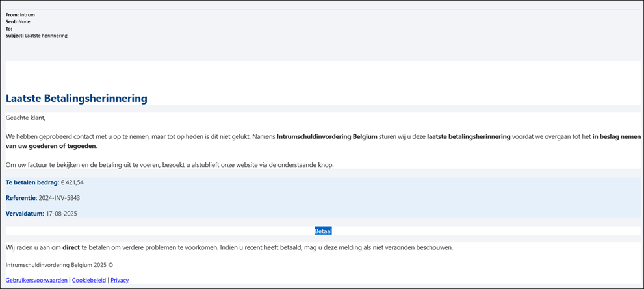
Task: Select the 'From: Intrum' header line
Action: pos(20,15)
